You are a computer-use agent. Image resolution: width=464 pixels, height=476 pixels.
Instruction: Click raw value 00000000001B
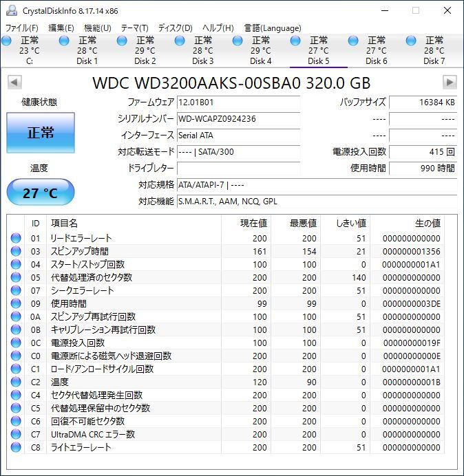click(412, 382)
